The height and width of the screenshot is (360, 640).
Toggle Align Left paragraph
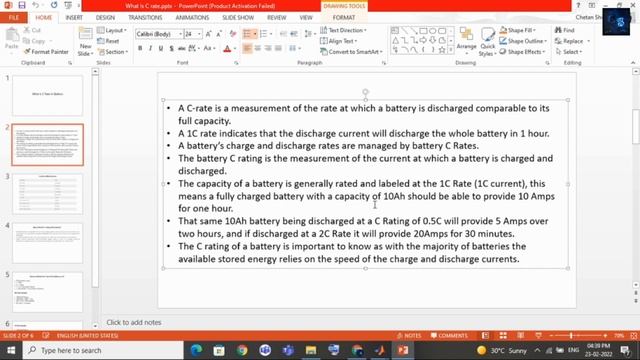point(247,49)
